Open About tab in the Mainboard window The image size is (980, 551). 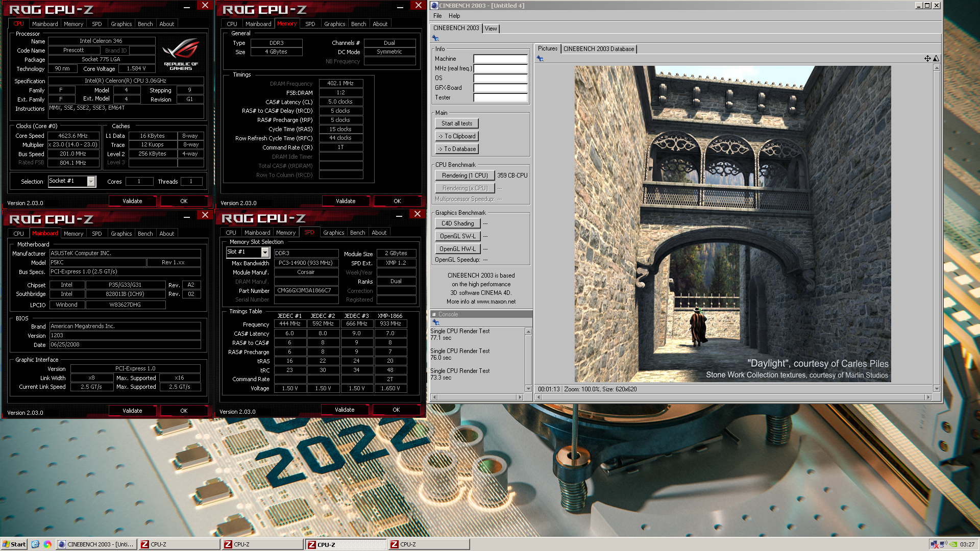pyautogui.click(x=166, y=234)
